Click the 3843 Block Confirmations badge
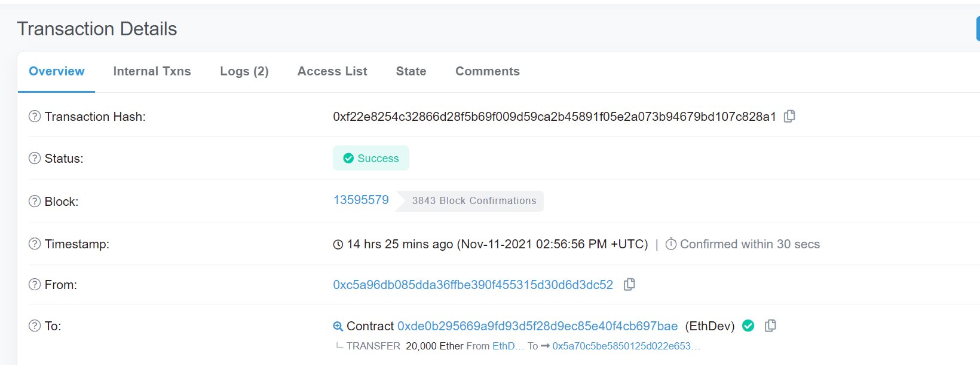The width and height of the screenshot is (980, 365). point(474,201)
